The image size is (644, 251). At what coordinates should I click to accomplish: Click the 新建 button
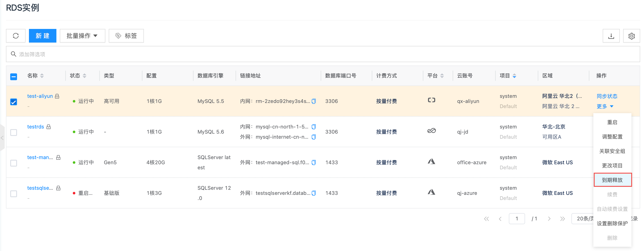click(43, 36)
